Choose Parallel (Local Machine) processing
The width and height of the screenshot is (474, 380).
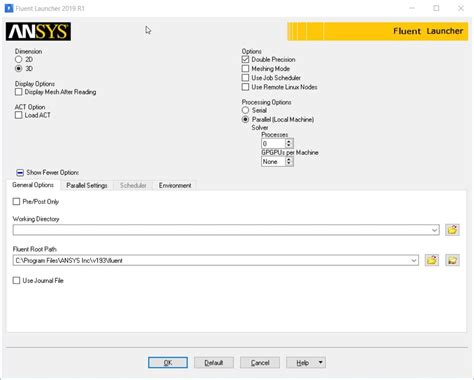pos(245,119)
